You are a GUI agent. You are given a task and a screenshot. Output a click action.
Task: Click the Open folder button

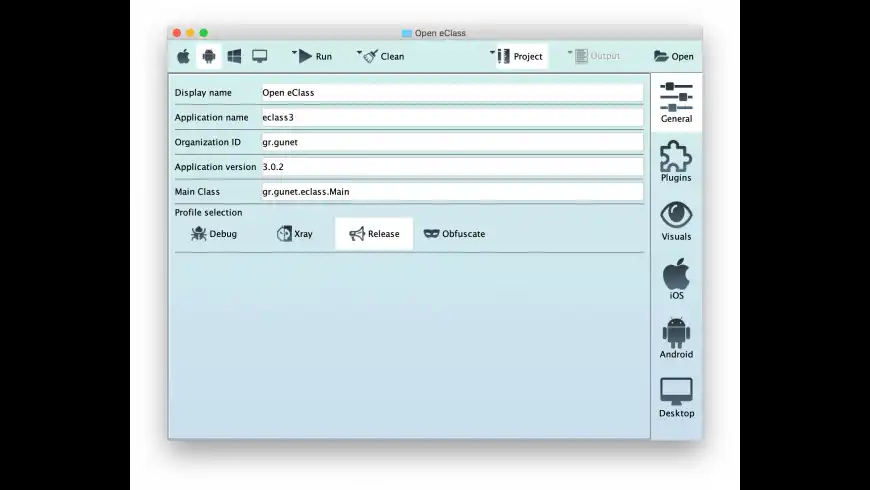tap(674, 56)
